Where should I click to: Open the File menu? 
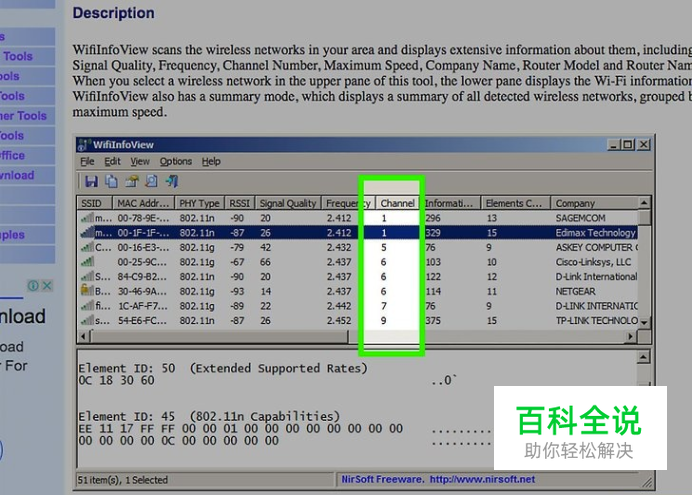(87, 161)
